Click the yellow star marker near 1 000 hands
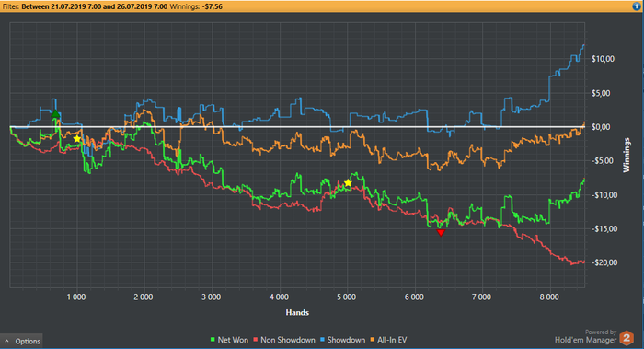644x349 pixels. [x=76, y=139]
